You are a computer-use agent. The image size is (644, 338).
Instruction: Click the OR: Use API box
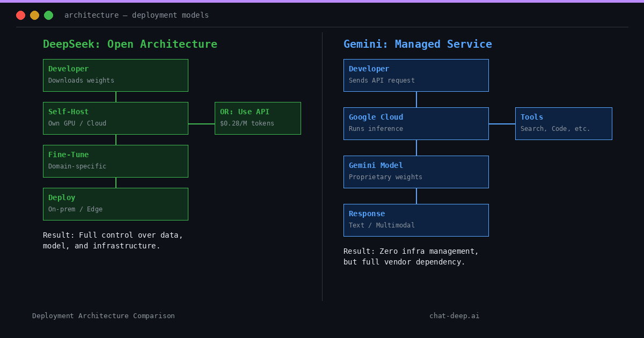258,118
